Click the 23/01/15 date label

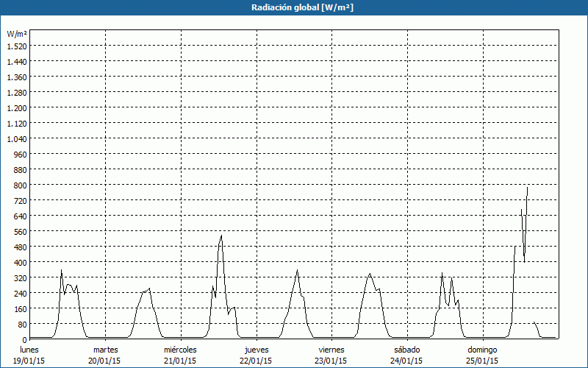[x=331, y=361]
